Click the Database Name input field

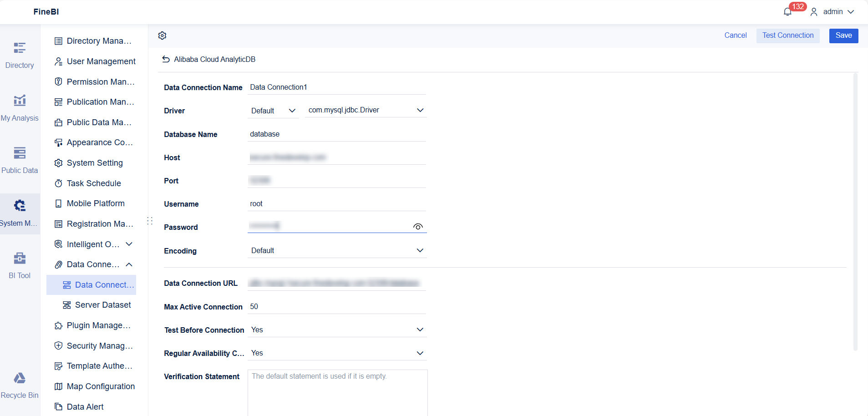(337, 134)
